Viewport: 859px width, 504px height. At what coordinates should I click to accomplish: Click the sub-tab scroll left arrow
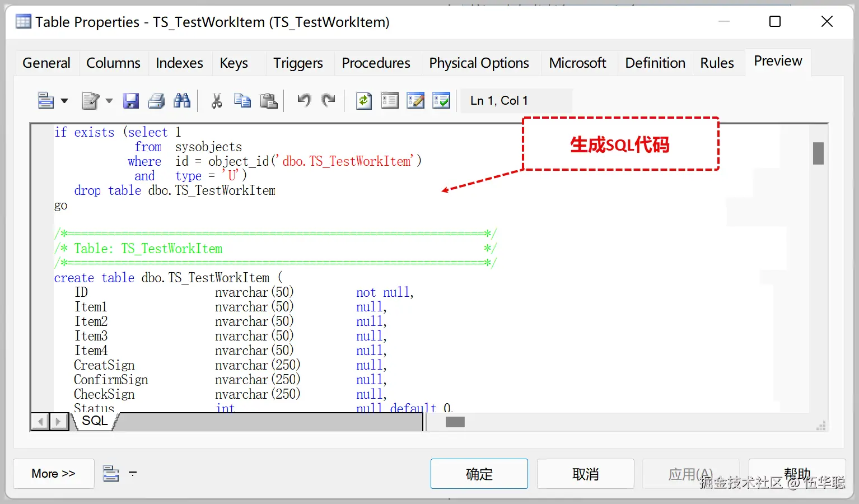[40, 421]
